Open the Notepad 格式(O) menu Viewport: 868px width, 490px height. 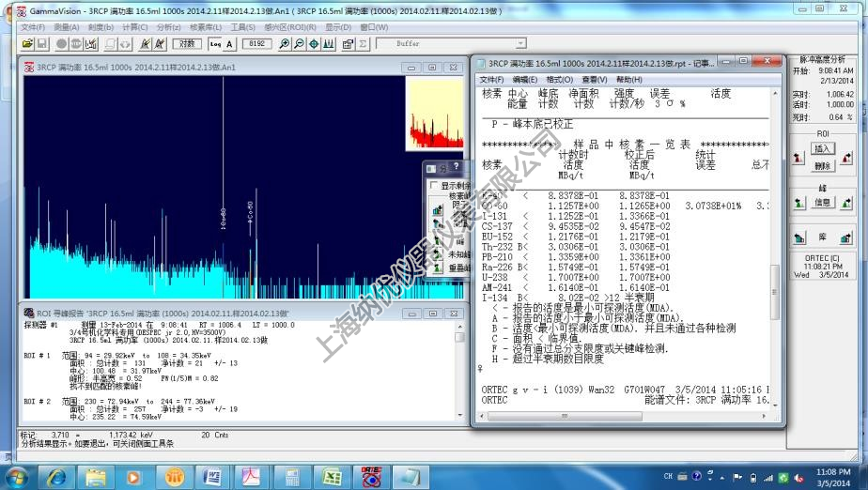[559, 80]
